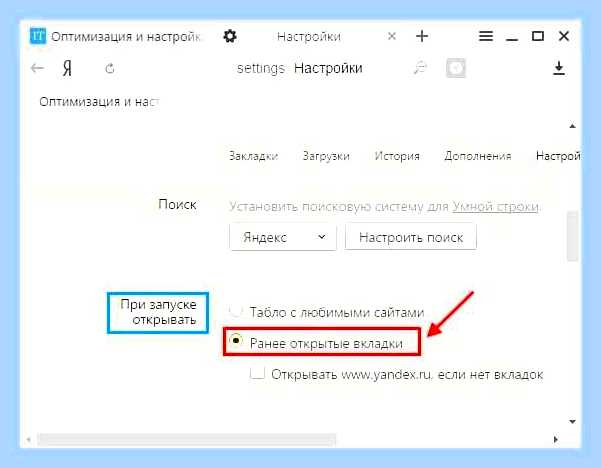Click the key icon in address bar

pyautogui.click(x=420, y=68)
